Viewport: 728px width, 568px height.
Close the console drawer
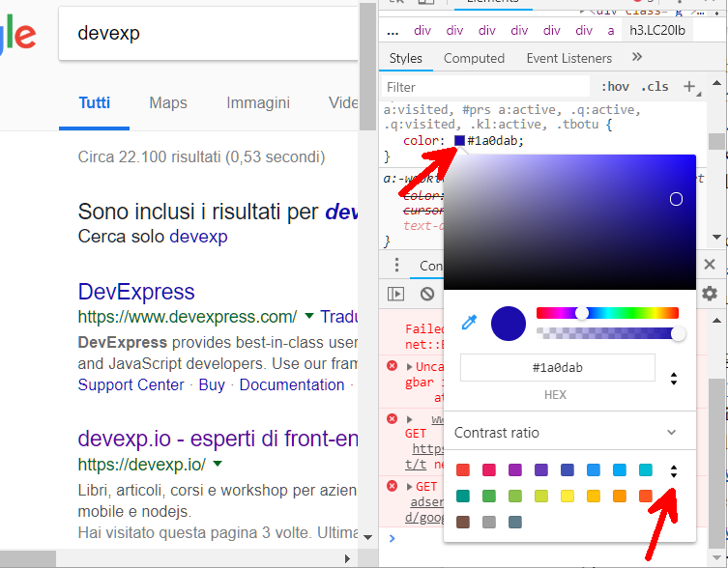tap(710, 265)
